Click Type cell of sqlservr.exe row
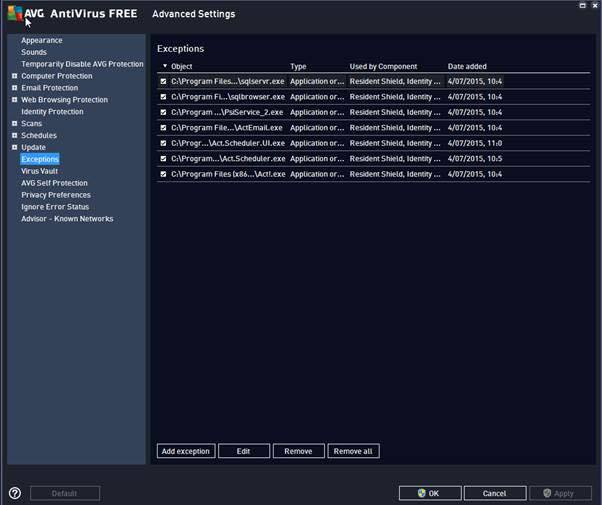Screen dimensions: 602x505 coord(317,81)
